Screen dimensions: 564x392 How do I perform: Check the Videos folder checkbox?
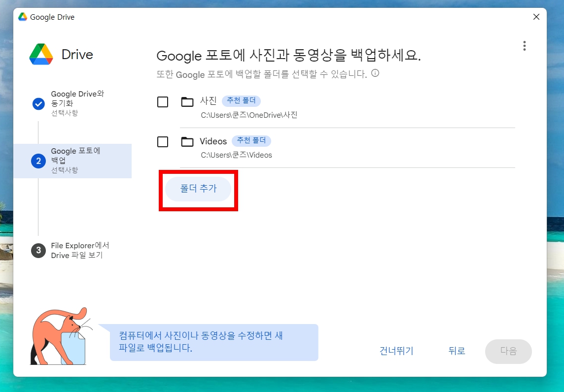click(163, 142)
